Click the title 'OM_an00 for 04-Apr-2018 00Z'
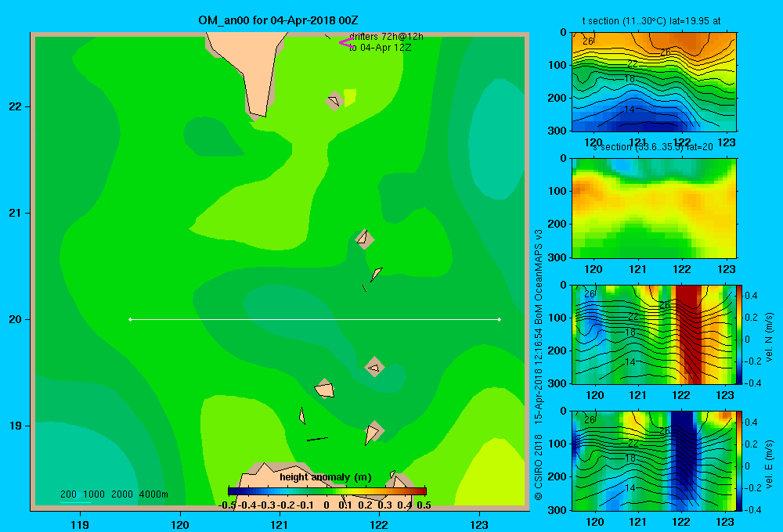 [x=278, y=20]
